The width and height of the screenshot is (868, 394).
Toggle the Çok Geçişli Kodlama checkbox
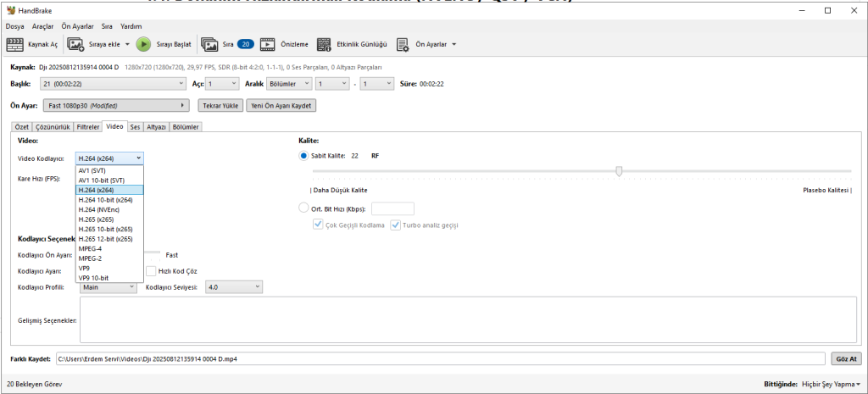pyautogui.click(x=319, y=225)
